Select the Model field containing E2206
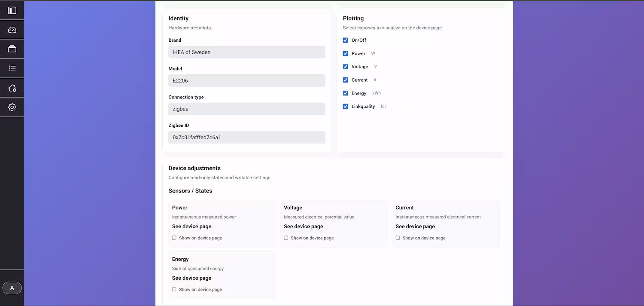Screen dimensions: 644x306 246,80
